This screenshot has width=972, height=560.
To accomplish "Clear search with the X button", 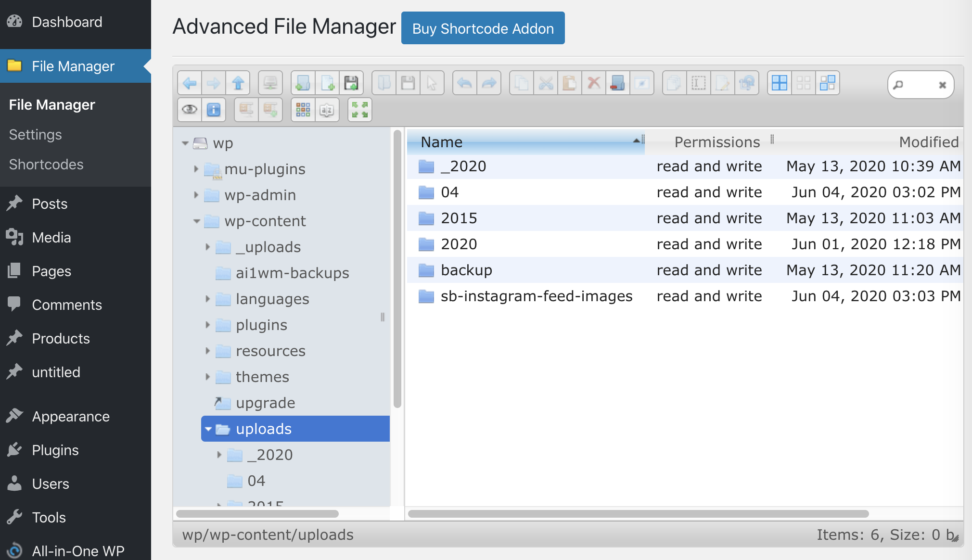I will [x=943, y=85].
